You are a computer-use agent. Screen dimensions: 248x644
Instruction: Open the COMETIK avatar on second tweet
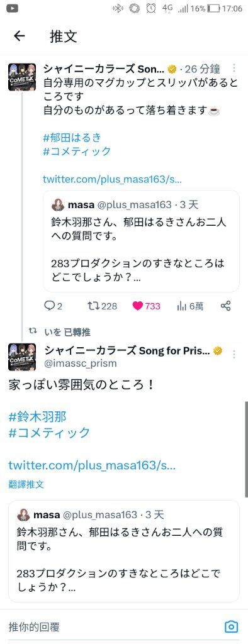click(19, 357)
